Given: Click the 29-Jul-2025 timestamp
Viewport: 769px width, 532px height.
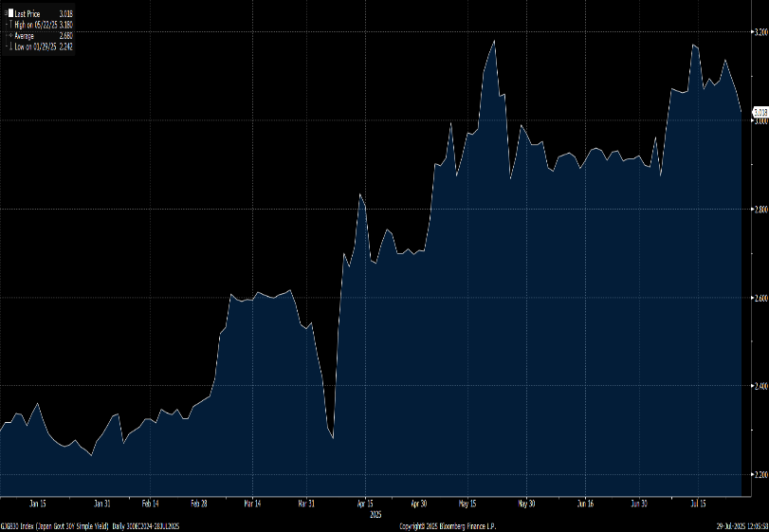Looking at the screenshot, I should click(742, 526).
